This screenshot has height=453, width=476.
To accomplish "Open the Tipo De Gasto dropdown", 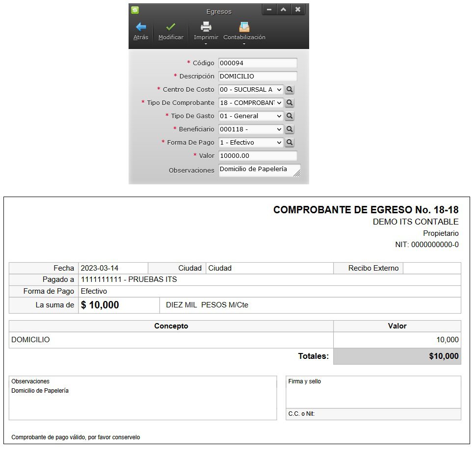I will (x=251, y=116).
